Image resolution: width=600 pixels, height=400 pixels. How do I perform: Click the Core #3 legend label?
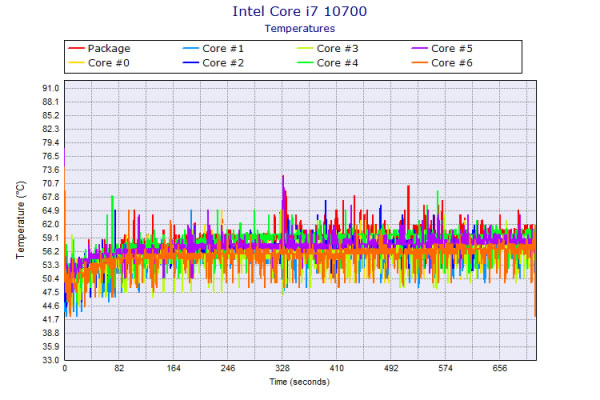pos(338,49)
